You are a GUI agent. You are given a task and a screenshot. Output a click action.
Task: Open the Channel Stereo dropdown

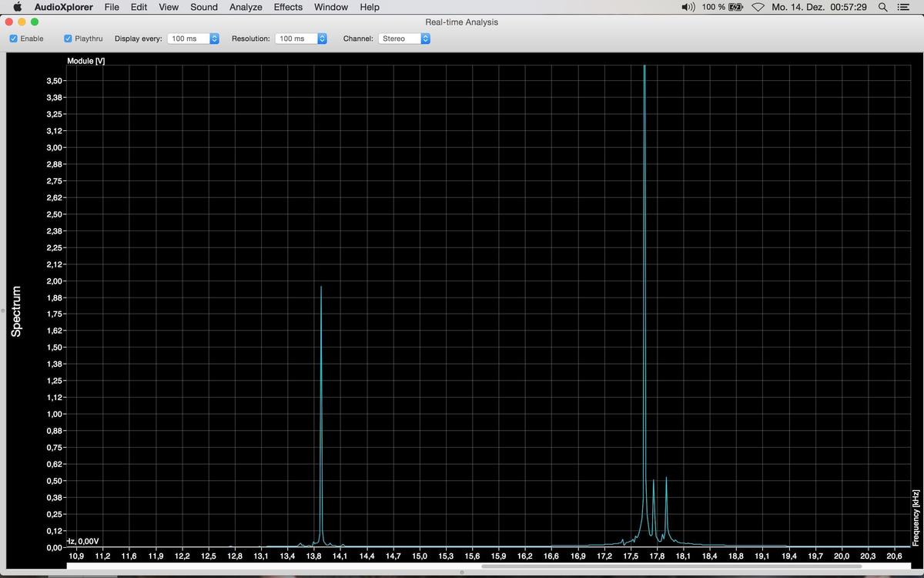(x=404, y=39)
